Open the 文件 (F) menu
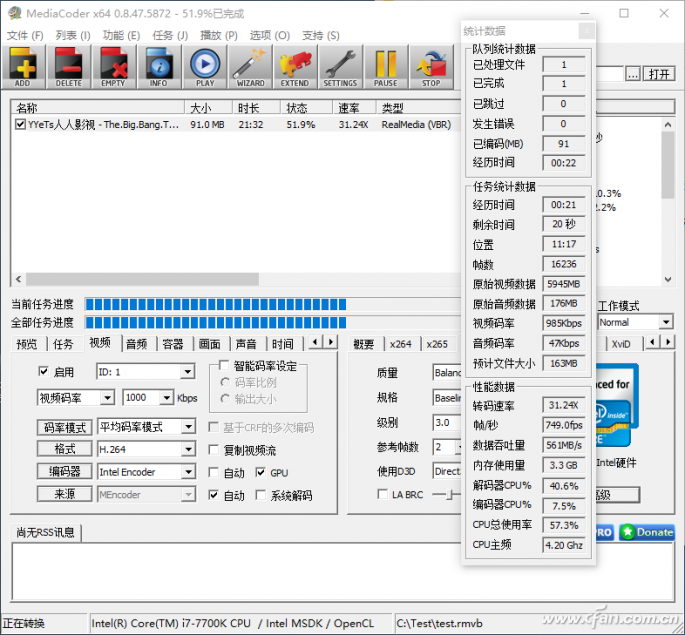This screenshot has height=635, width=685. (x=25, y=35)
